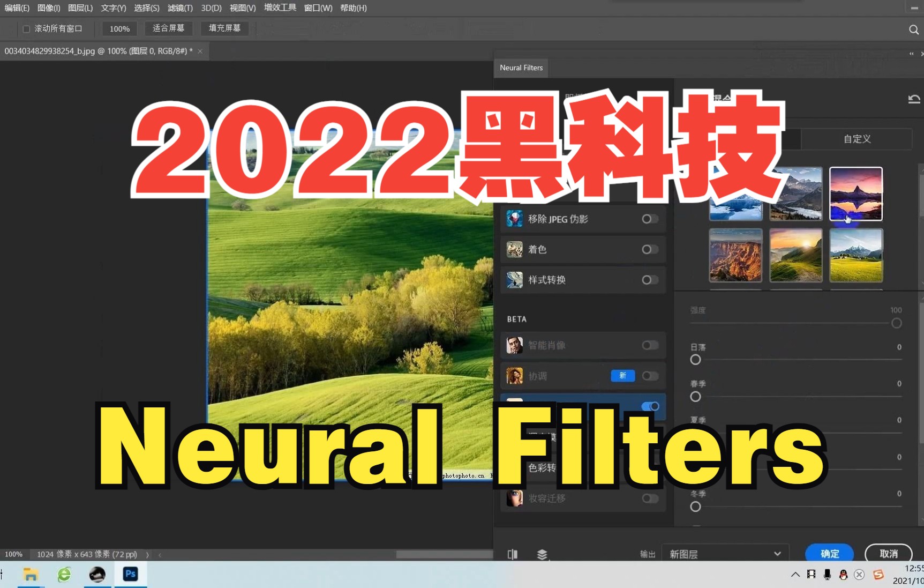Viewport: 924px width, 588px height.
Task: Click the 100% zoom button
Action: [119, 29]
